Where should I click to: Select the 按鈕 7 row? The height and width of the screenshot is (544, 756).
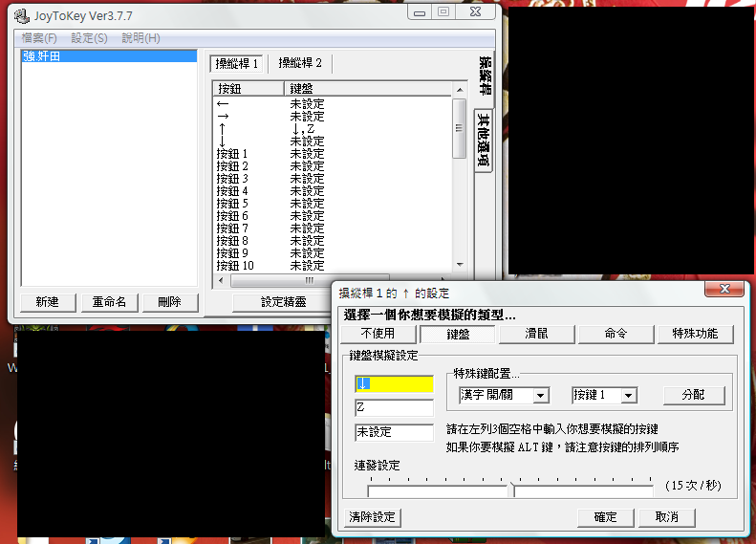coord(333,228)
